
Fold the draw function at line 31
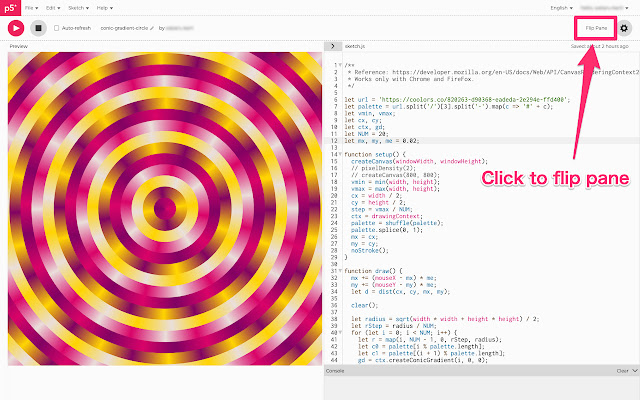(340, 271)
